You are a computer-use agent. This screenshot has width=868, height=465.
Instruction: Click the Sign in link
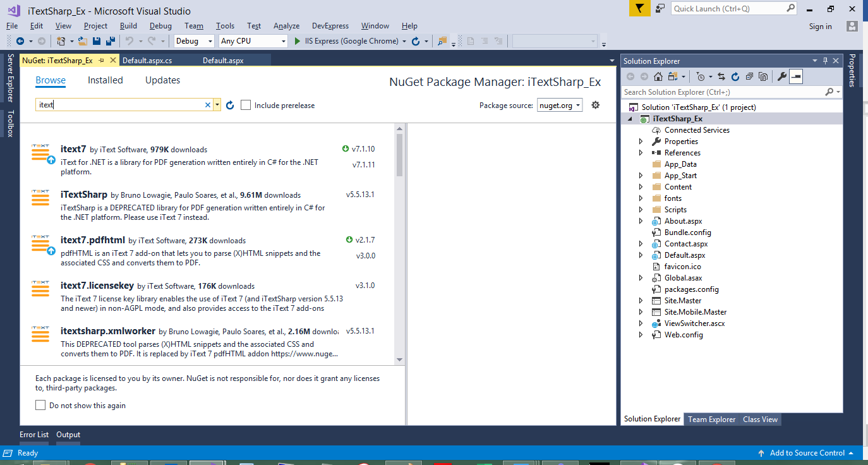pos(820,26)
